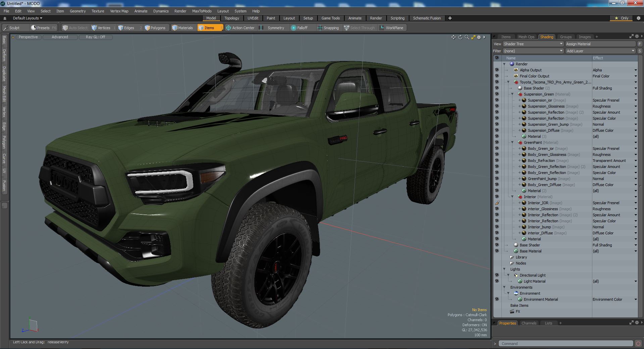
Task: Collapse the Render tree item
Action: coord(504,64)
